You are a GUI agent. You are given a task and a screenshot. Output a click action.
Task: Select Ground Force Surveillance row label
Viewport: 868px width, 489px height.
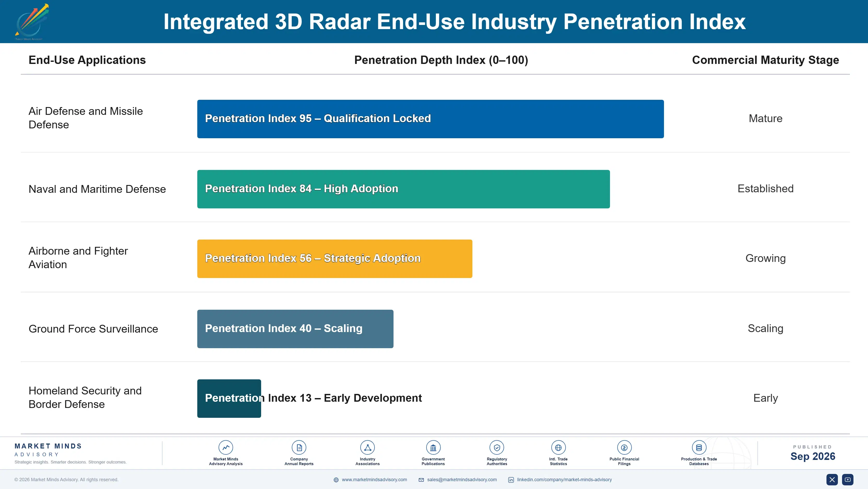click(x=93, y=329)
